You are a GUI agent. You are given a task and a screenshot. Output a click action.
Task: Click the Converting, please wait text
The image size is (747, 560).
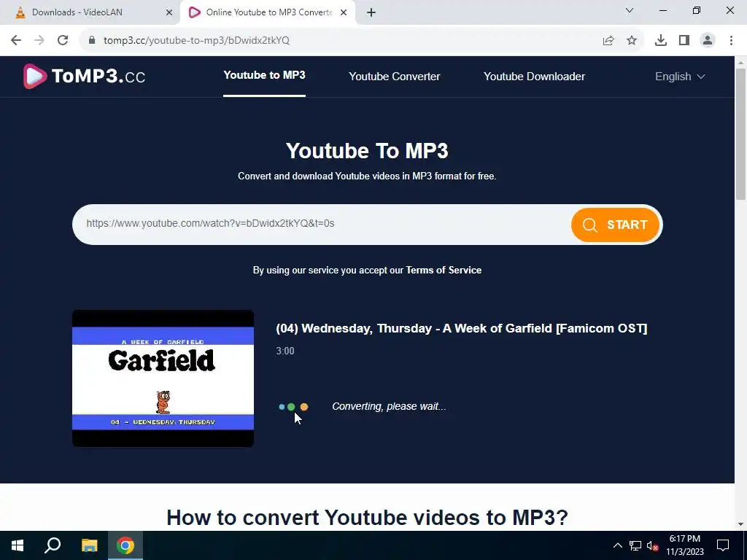pos(389,407)
